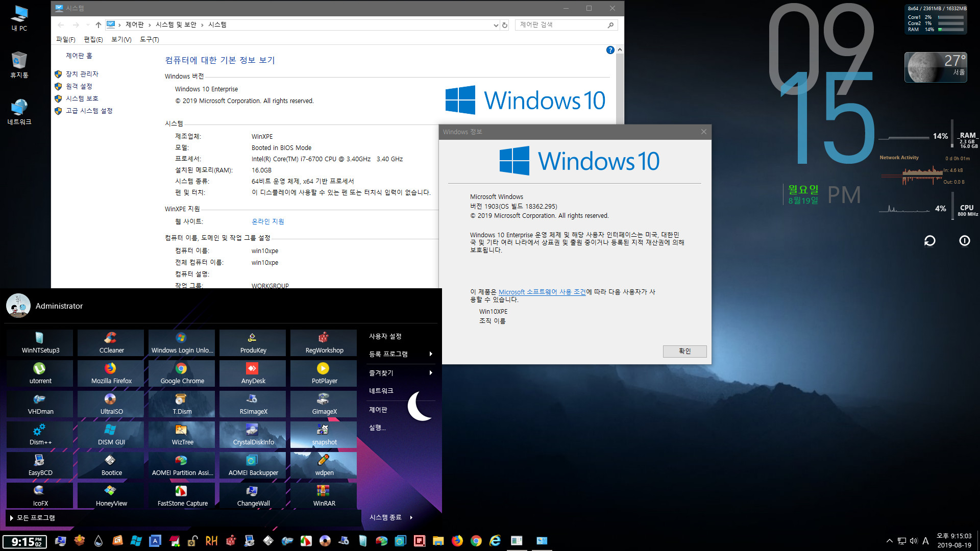Click 확인 button in Windows 정보 dialog
The height and width of the screenshot is (551, 980).
tap(684, 351)
